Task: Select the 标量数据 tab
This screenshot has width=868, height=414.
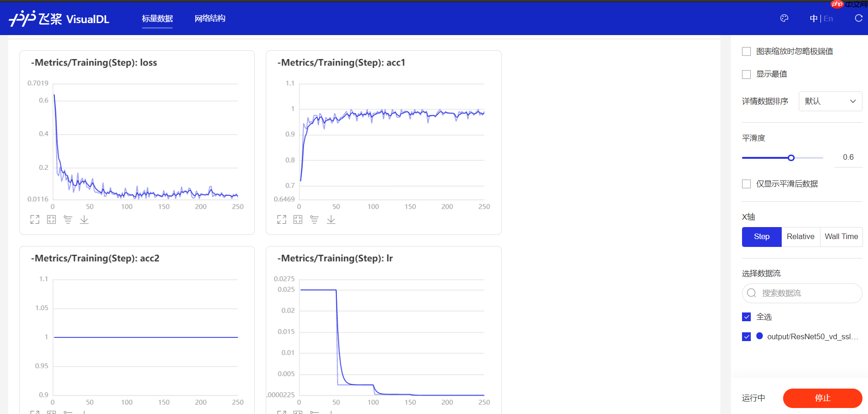Action: [157, 18]
